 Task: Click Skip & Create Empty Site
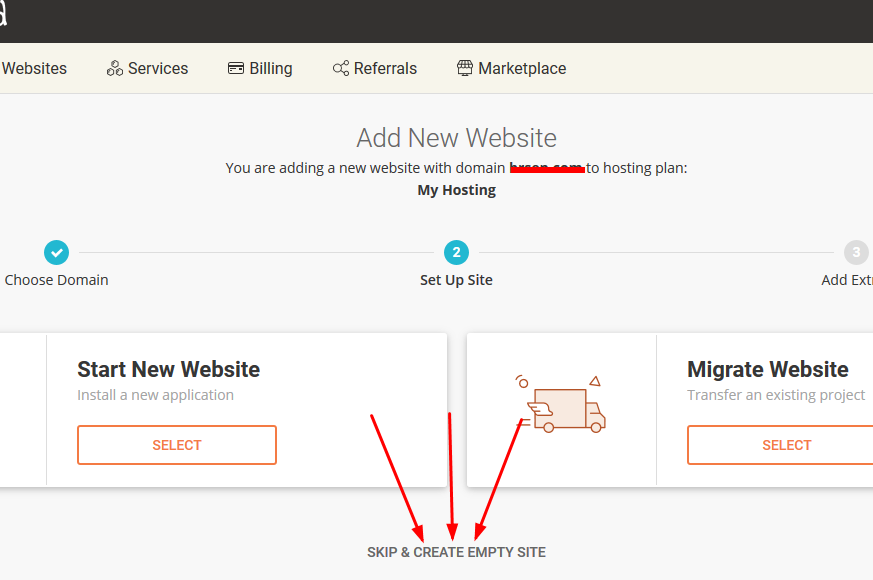click(456, 552)
